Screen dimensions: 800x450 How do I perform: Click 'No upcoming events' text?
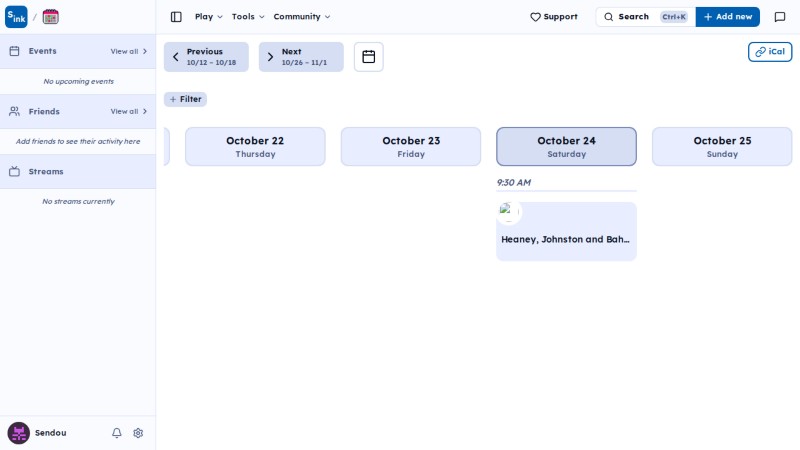tap(79, 81)
